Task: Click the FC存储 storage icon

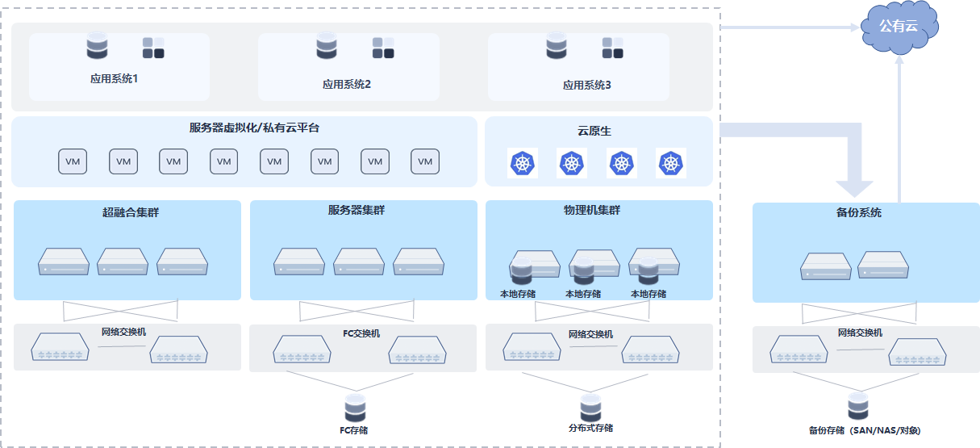Action: (x=355, y=408)
